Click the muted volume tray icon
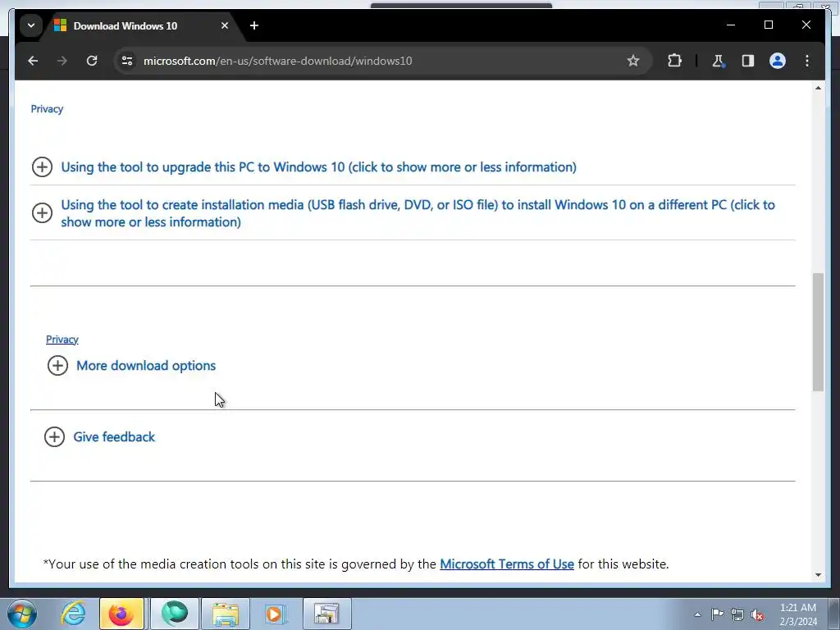Viewport: 840px width, 630px height. coord(757,614)
